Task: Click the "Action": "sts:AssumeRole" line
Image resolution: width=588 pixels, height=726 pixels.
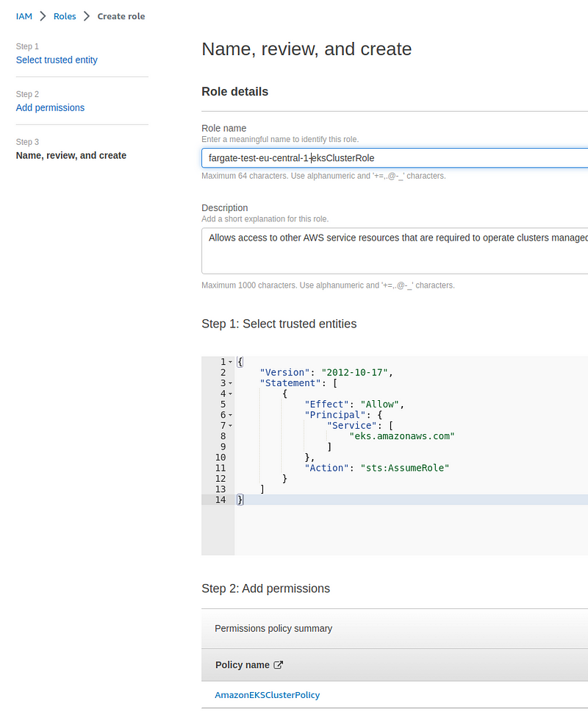Action: tap(376, 468)
